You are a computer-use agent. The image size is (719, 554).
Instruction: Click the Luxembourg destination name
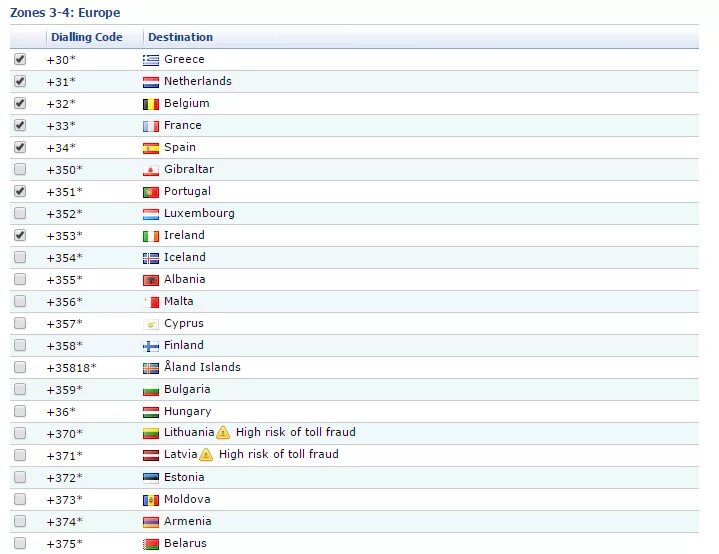tap(199, 214)
